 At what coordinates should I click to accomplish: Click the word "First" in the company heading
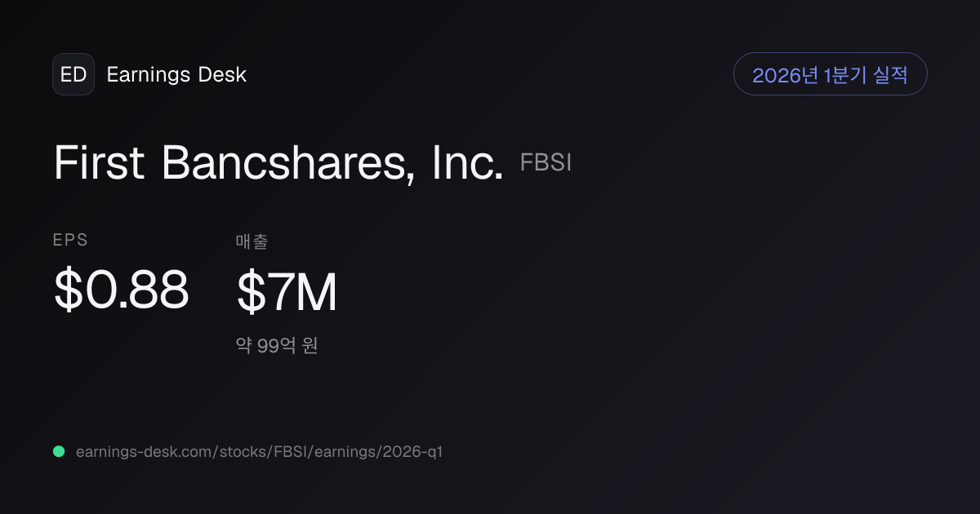point(98,163)
